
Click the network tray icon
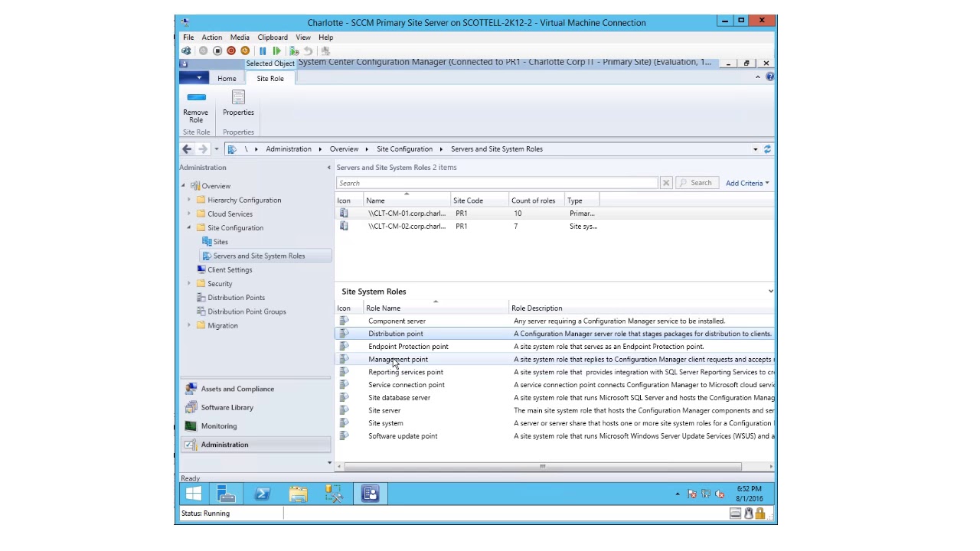(x=706, y=494)
